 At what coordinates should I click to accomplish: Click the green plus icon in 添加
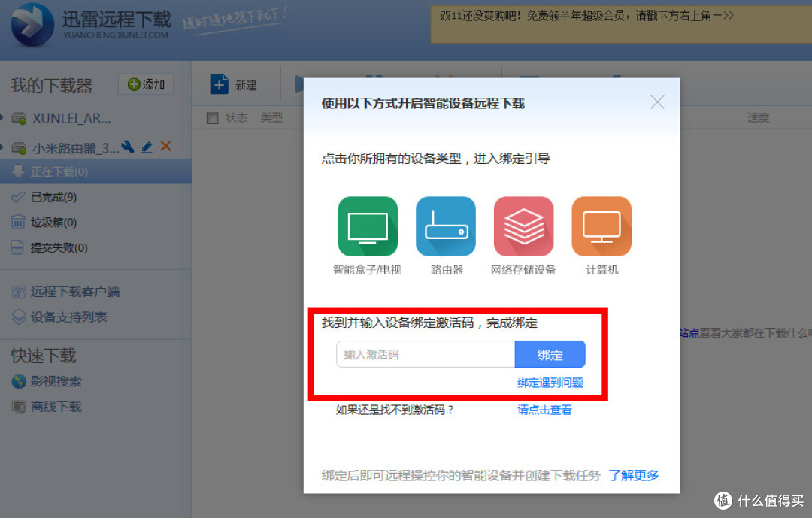pyautogui.click(x=134, y=84)
